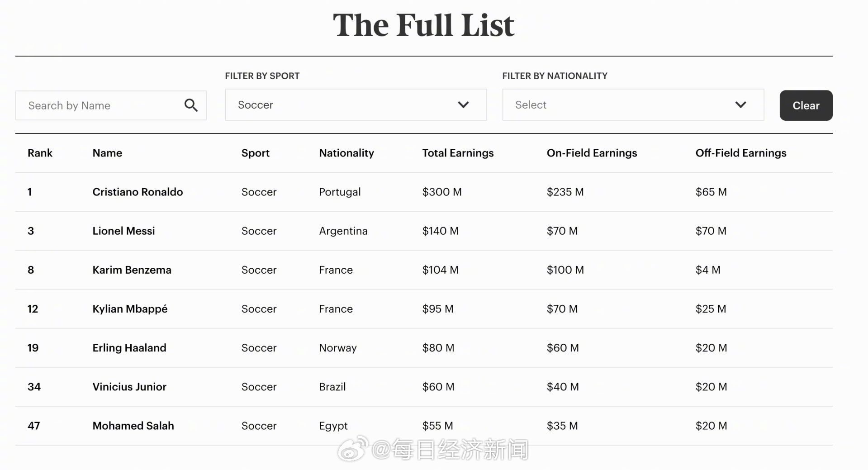Viewport: 868px width, 470px height.
Task: Click the Clear filters button
Action: point(806,105)
